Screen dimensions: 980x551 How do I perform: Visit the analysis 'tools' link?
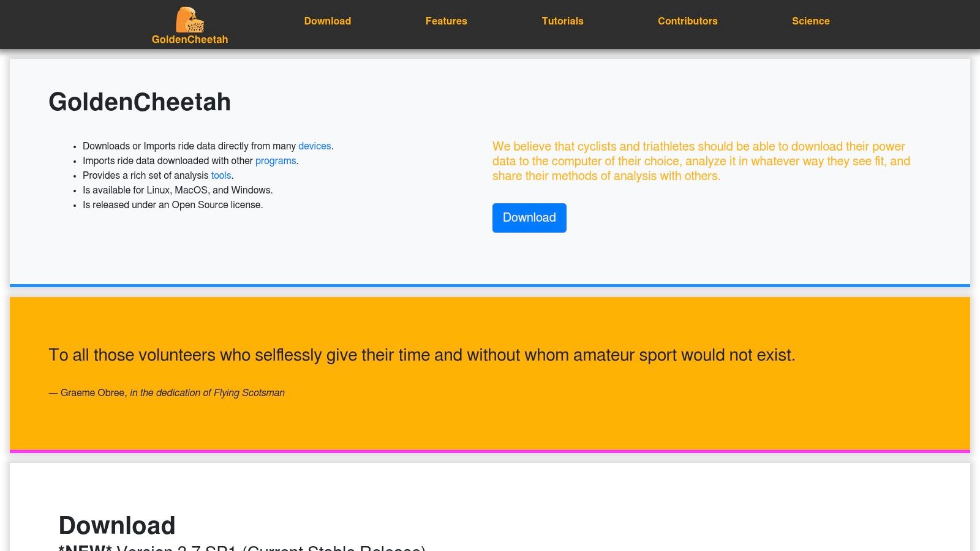(221, 176)
